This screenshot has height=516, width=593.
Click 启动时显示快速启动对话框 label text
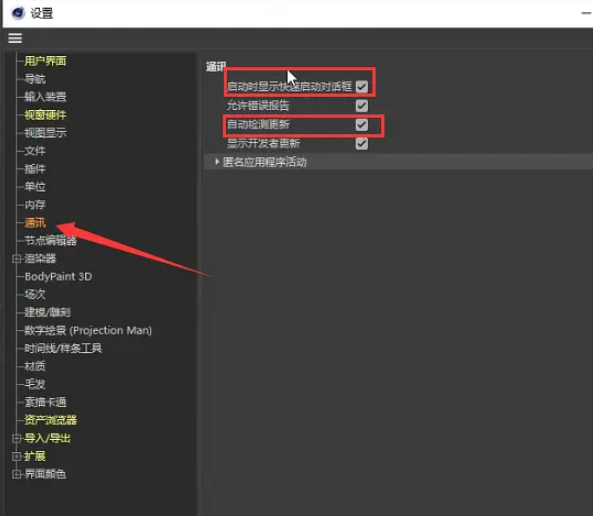[289, 87]
